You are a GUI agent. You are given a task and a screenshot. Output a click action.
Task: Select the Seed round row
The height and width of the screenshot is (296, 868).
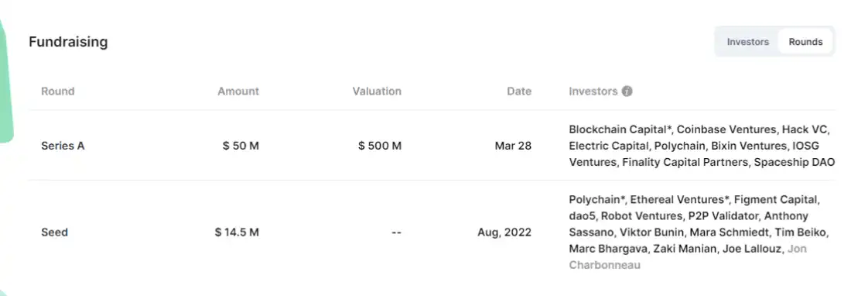click(432, 232)
